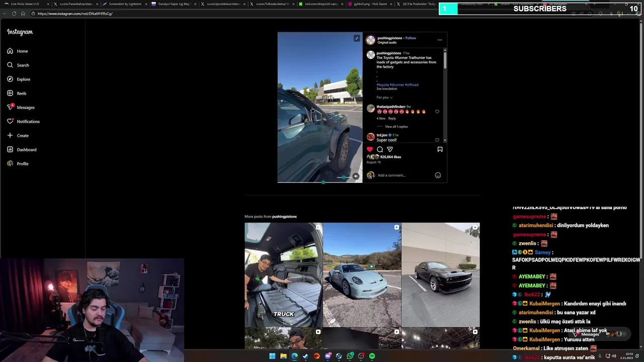Open WhatsApp from the taskbar

coord(350,356)
